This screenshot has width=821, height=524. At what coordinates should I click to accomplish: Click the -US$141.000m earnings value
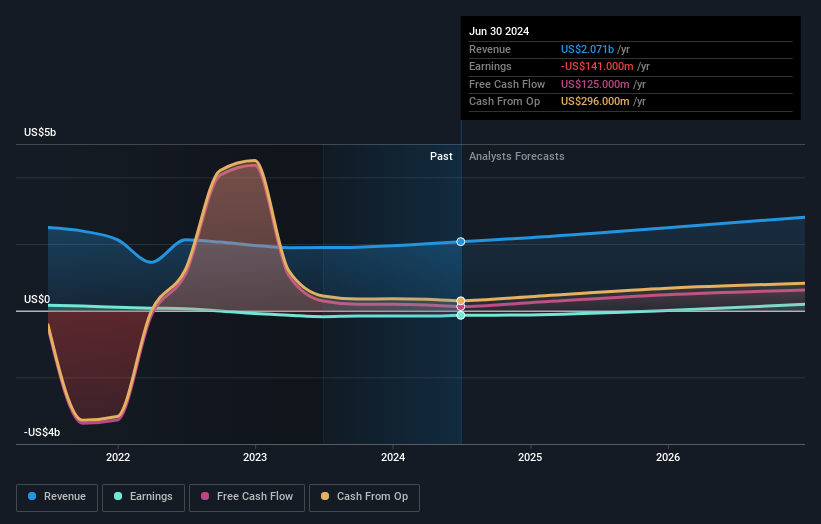(597, 66)
